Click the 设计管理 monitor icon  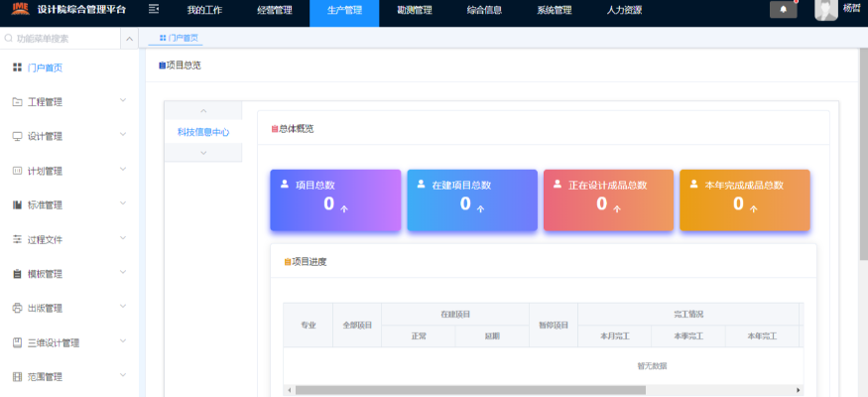pyautogui.click(x=17, y=136)
